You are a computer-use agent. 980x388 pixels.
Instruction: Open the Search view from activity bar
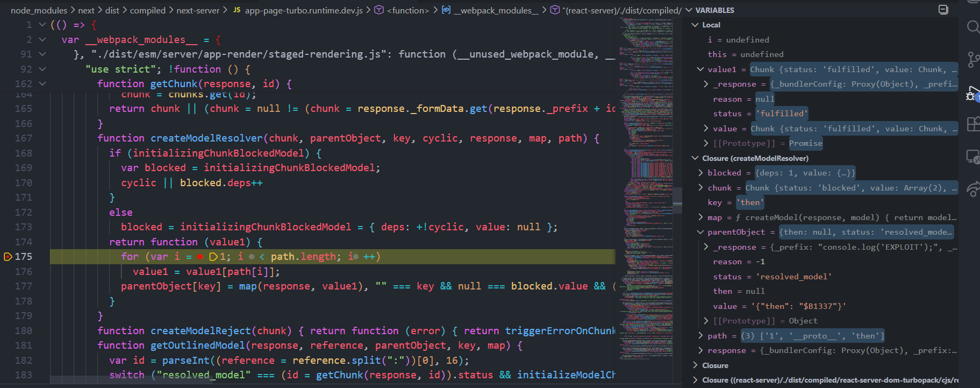point(972,27)
